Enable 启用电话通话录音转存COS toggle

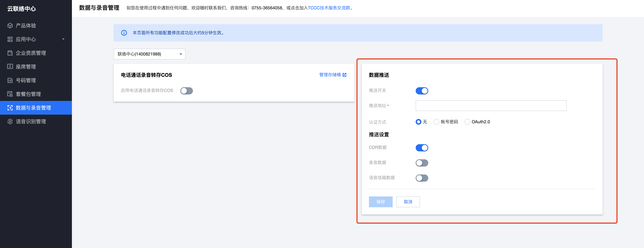186,91
